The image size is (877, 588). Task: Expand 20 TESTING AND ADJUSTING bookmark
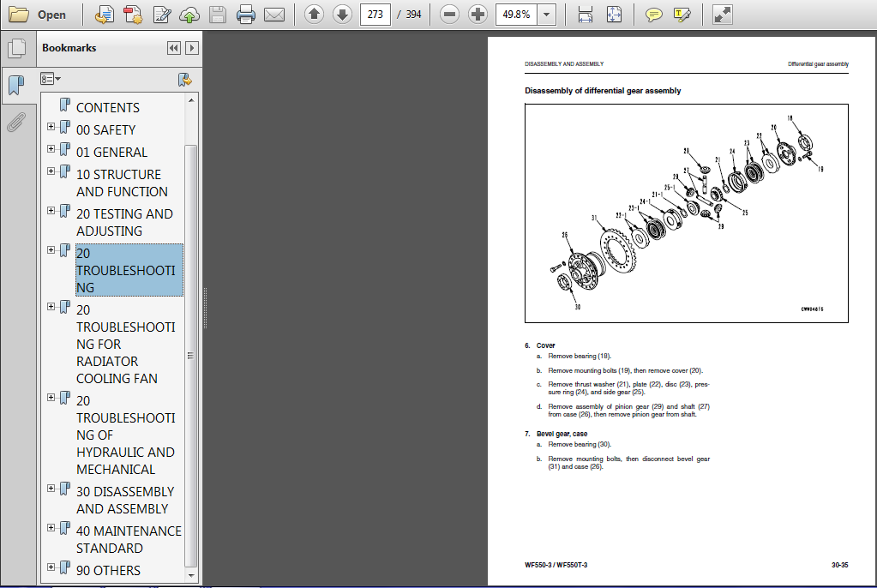(51, 210)
